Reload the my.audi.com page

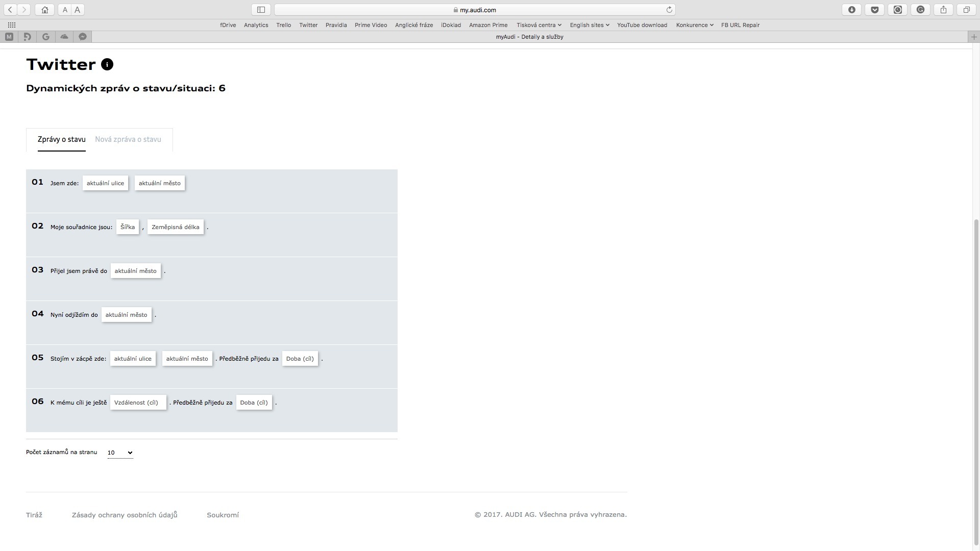tap(669, 10)
